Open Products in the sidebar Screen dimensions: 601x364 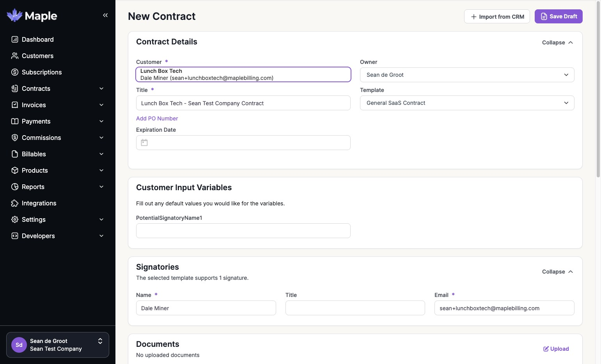point(35,170)
